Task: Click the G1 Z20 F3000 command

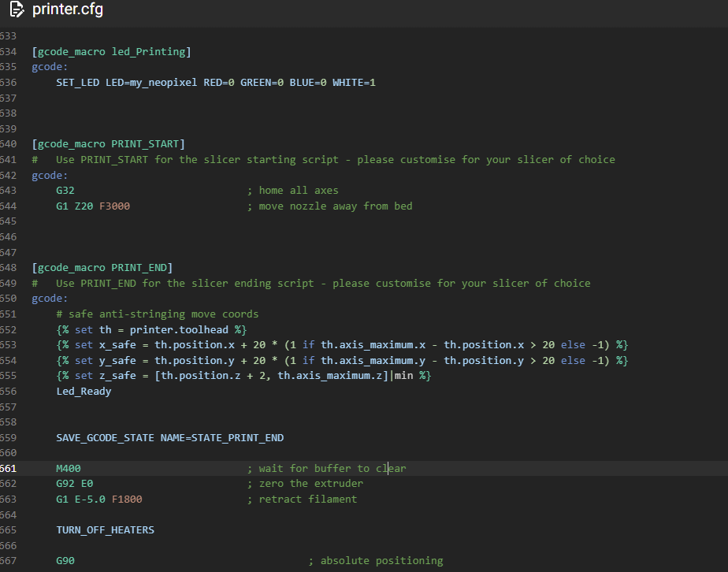Action: [x=93, y=206]
